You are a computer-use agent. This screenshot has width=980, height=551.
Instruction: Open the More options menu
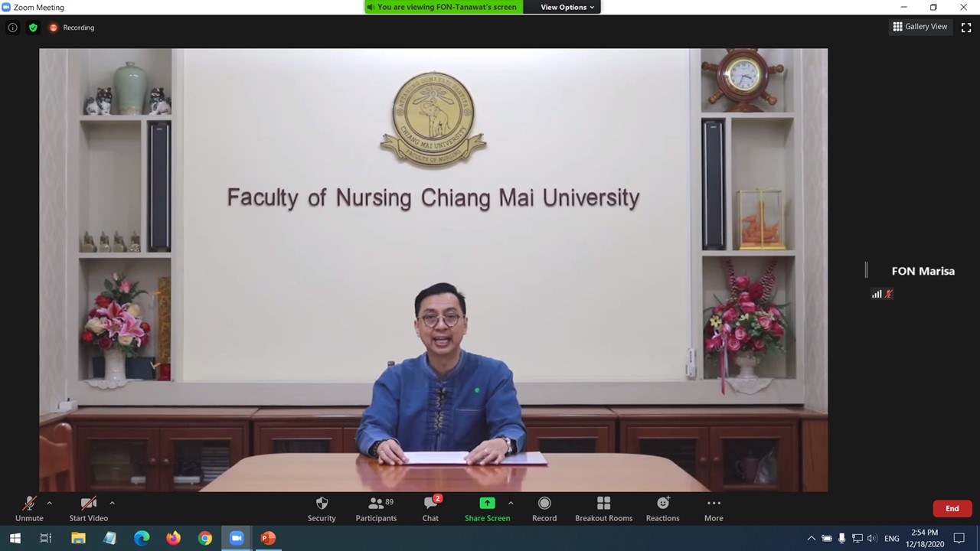click(714, 509)
